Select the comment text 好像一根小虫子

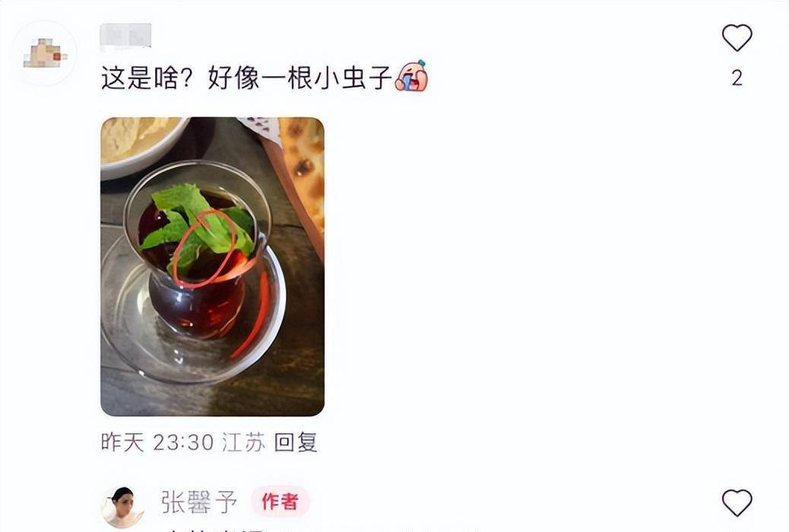coord(300,78)
